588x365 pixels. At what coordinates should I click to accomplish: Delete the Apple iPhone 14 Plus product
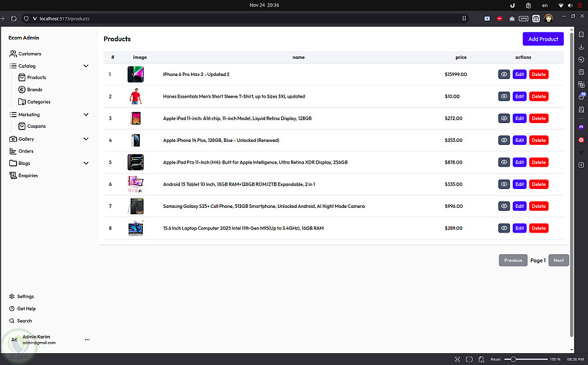tap(539, 140)
